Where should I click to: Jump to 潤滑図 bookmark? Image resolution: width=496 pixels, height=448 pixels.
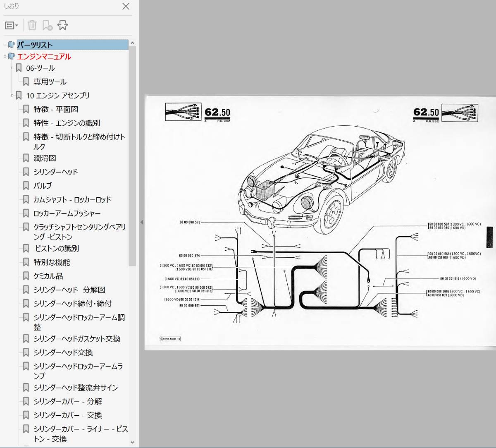click(x=45, y=158)
